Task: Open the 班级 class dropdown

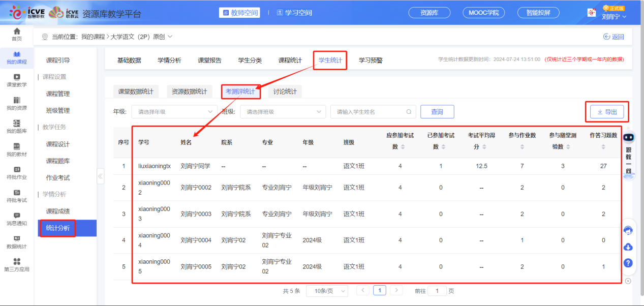Action: pos(283,112)
